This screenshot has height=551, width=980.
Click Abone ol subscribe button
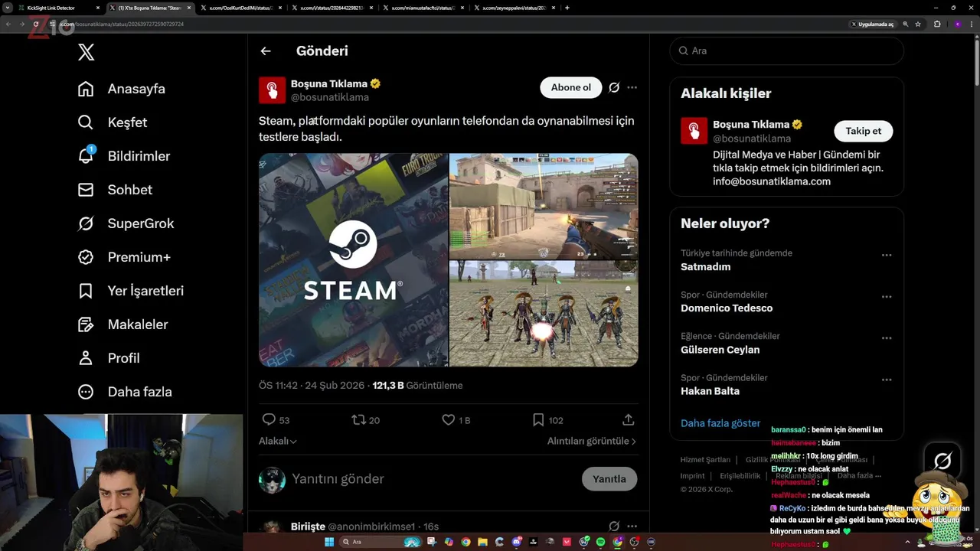pos(571,87)
